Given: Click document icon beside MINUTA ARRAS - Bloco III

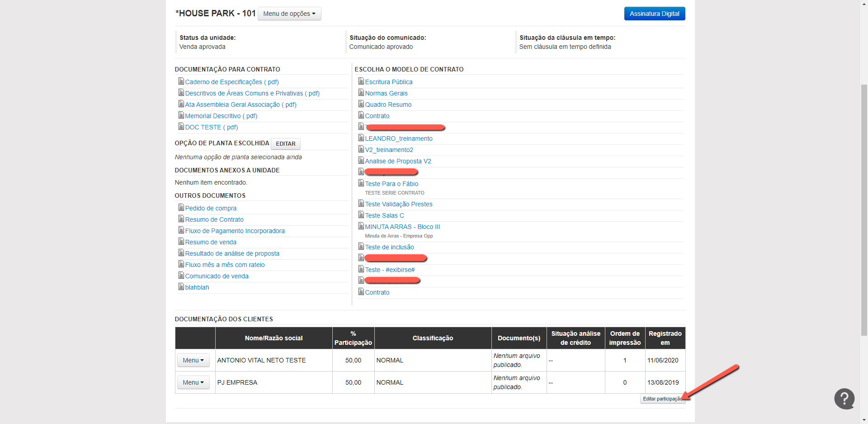Looking at the screenshot, I should coord(361,226).
